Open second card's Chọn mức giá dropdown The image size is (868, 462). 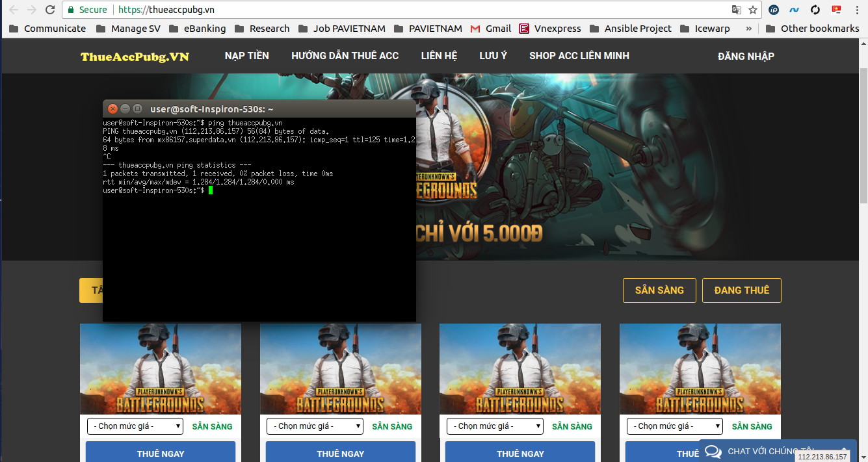(x=315, y=426)
